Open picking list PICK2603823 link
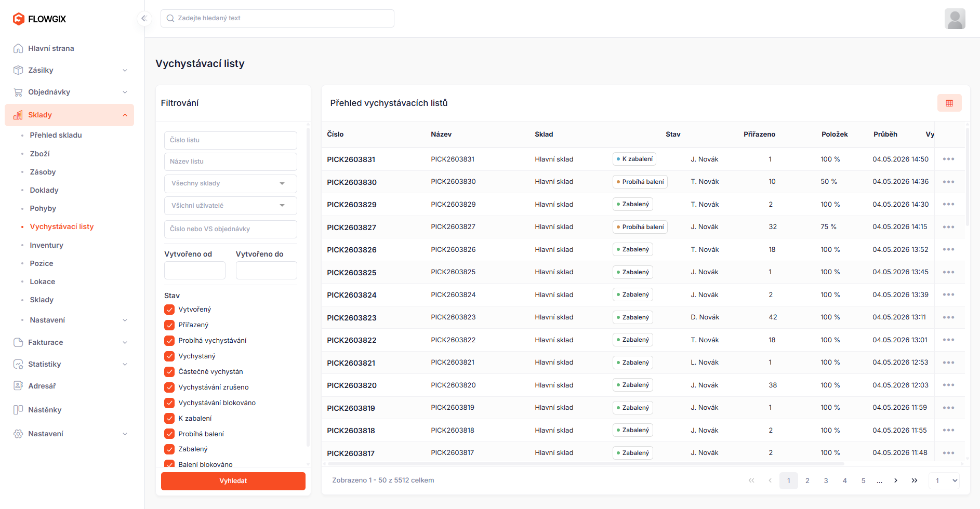The height and width of the screenshot is (509, 980). [x=352, y=317]
